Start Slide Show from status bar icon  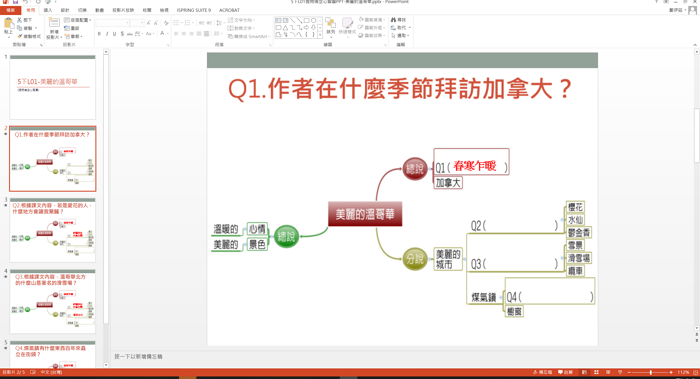click(x=620, y=372)
